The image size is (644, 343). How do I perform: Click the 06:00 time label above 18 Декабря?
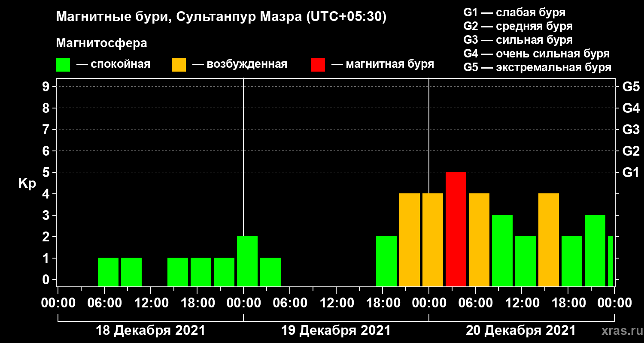click(104, 303)
